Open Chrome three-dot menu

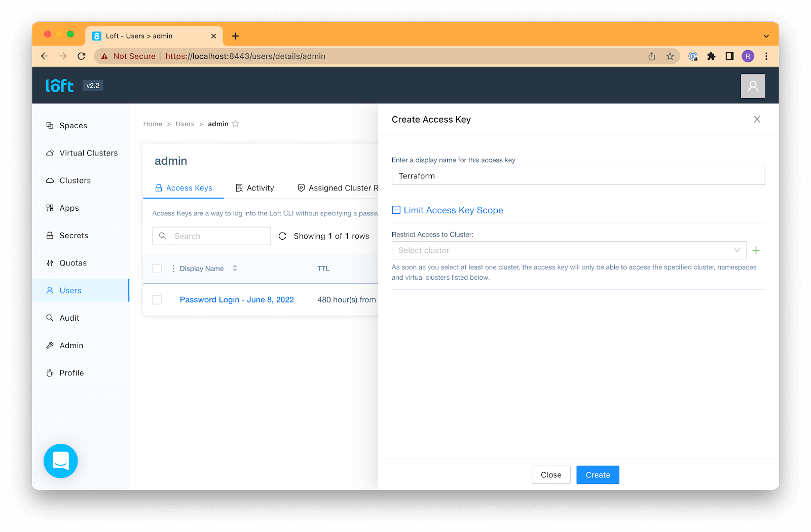(766, 56)
